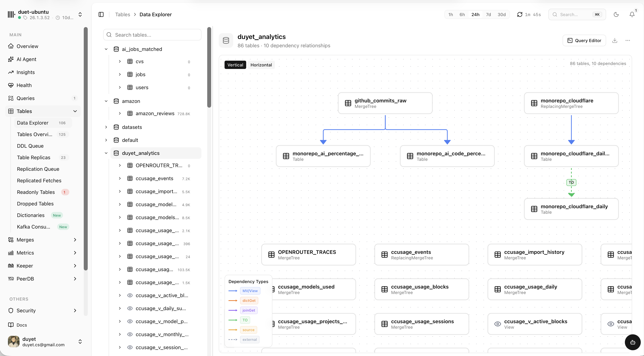Image resolution: width=644 pixels, height=356 pixels.
Task: Open Readonly Tables submenu item
Action: pos(43,192)
